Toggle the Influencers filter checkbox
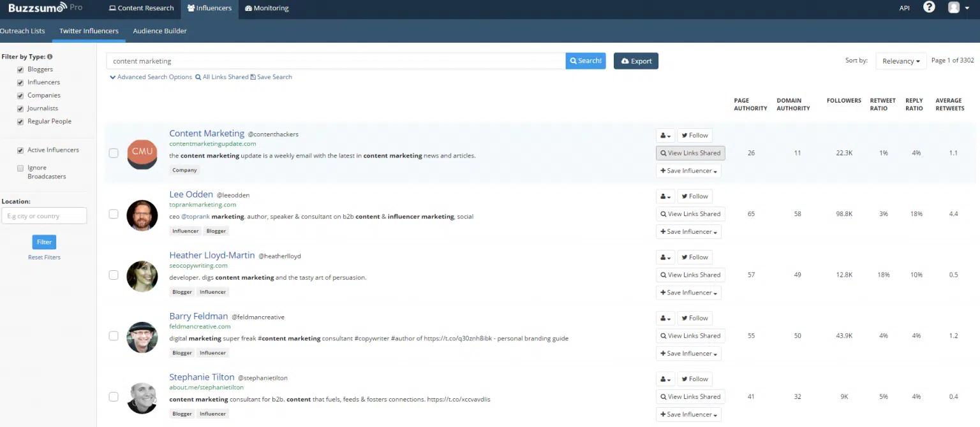Image resolution: width=980 pixels, height=427 pixels. tap(21, 83)
